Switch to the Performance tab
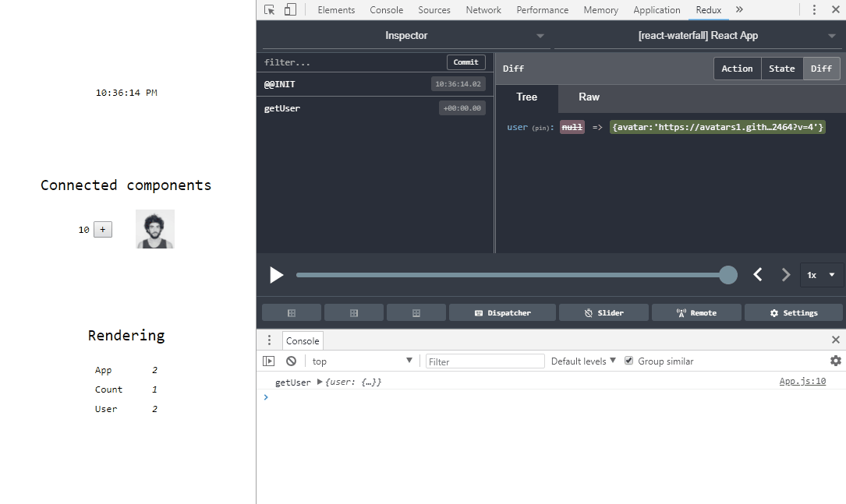The height and width of the screenshot is (504, 846). [x=542, y=9]
